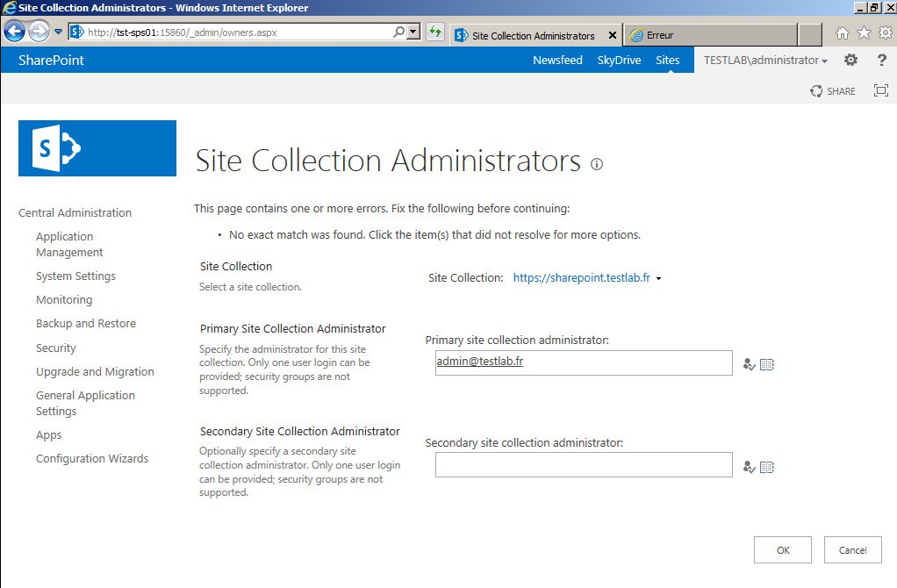
Task: Open General Application Settings link
Action: coord(85,403)
